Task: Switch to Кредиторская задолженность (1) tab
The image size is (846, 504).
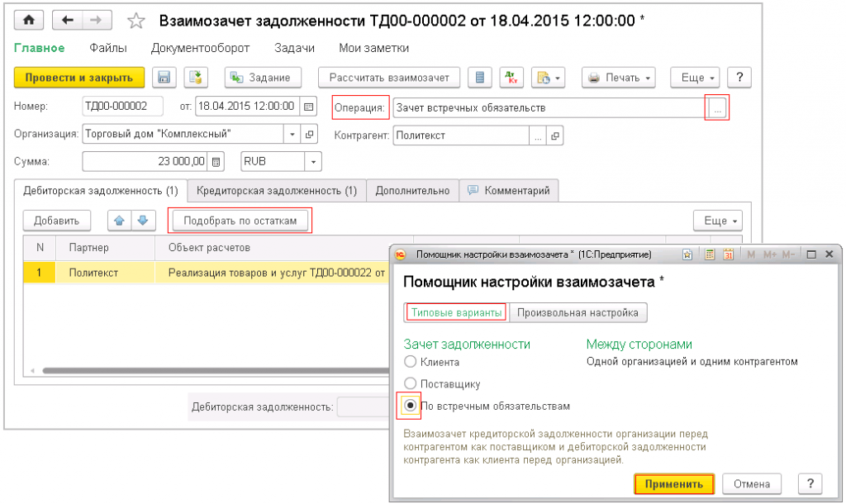Action: [x=277, y=191]
